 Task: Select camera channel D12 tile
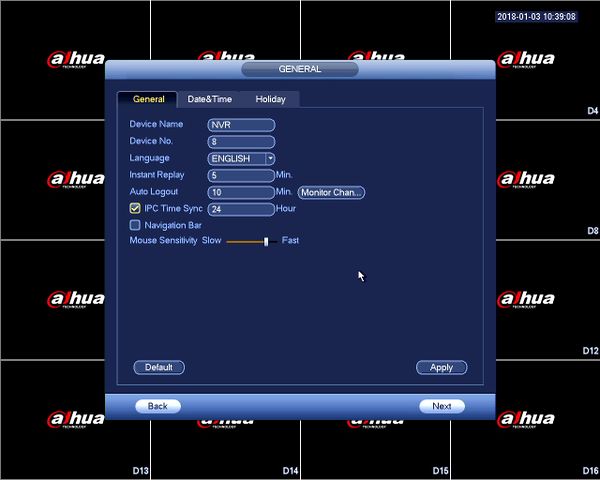pos(548,300)
